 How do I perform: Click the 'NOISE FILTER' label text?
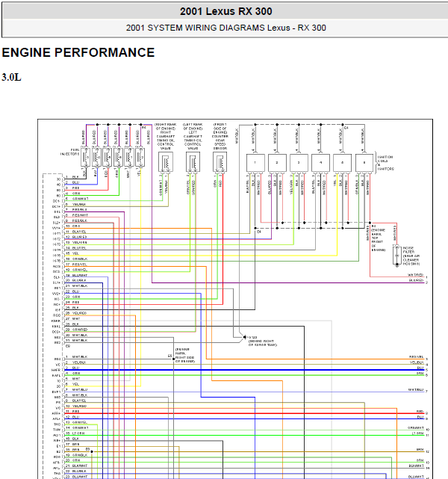408,250
